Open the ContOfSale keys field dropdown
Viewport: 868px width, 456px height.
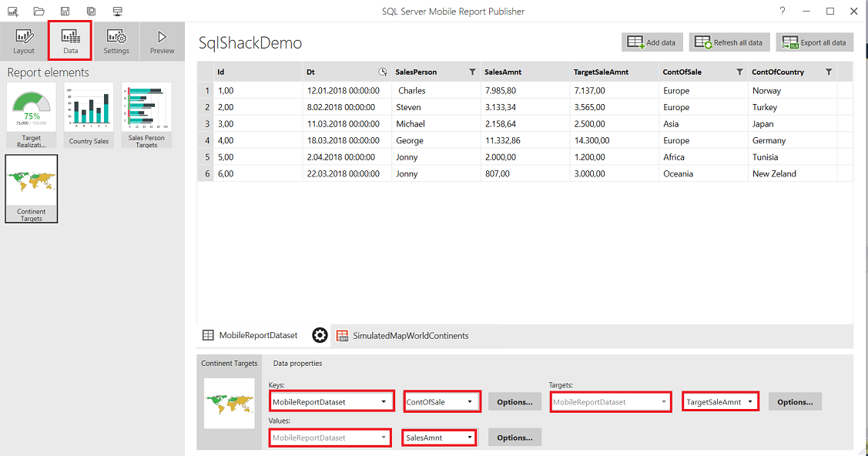coord(442,401)
